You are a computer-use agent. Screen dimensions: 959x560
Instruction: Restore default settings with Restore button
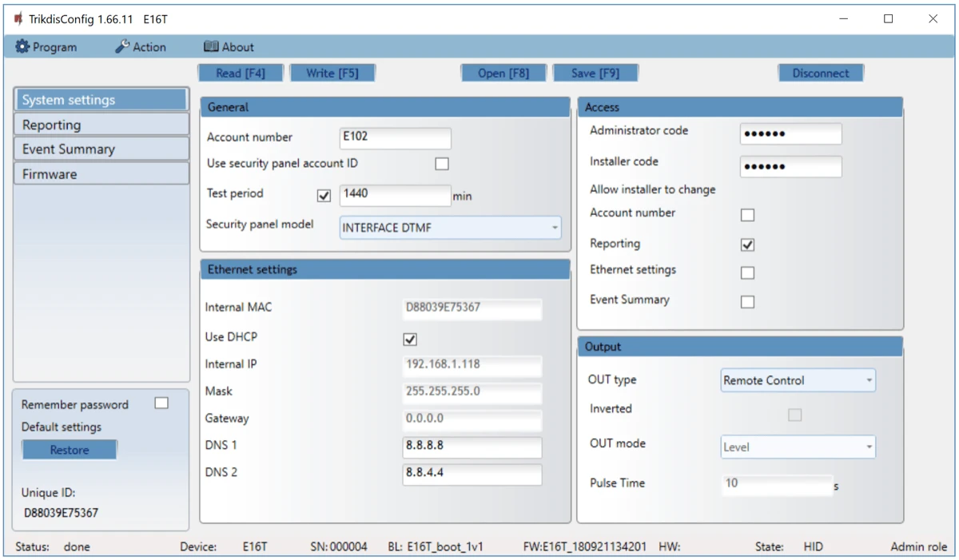[70, 450]
